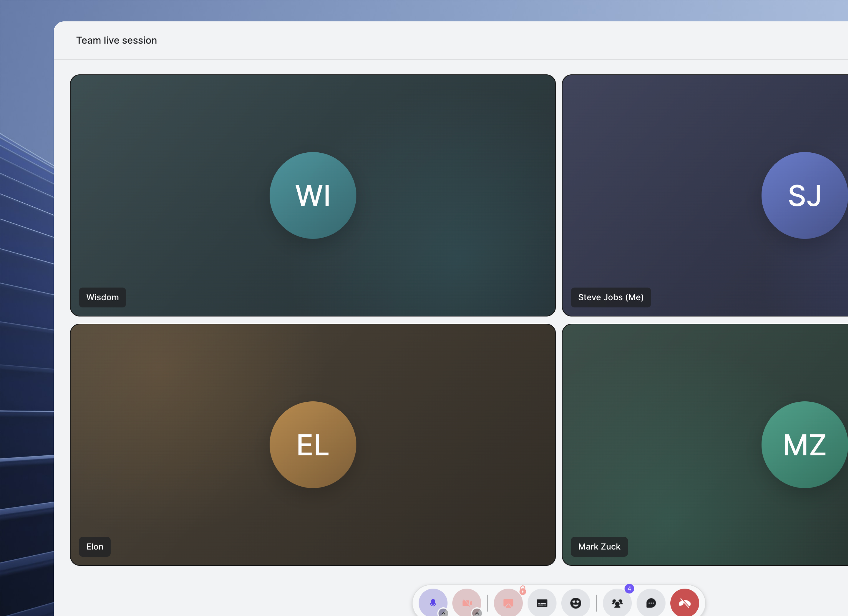Click the Mark Zuck name label

point(599,547)
